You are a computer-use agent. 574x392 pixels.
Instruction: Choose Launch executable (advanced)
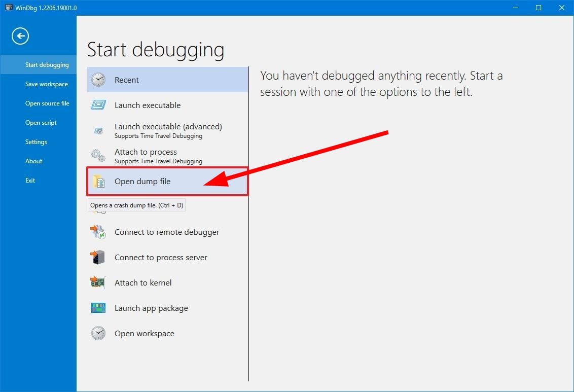[168, 131]
